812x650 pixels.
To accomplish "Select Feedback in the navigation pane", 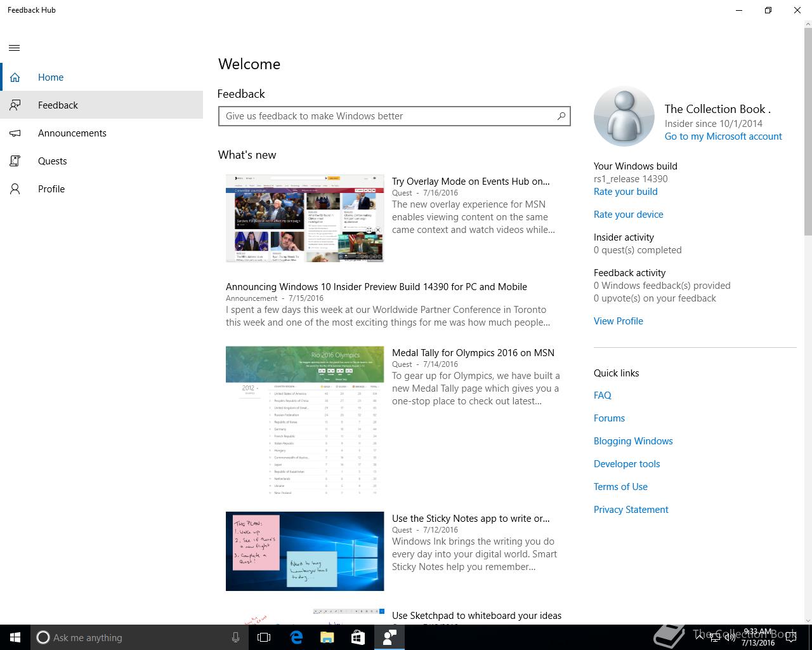I will point(101,105).
